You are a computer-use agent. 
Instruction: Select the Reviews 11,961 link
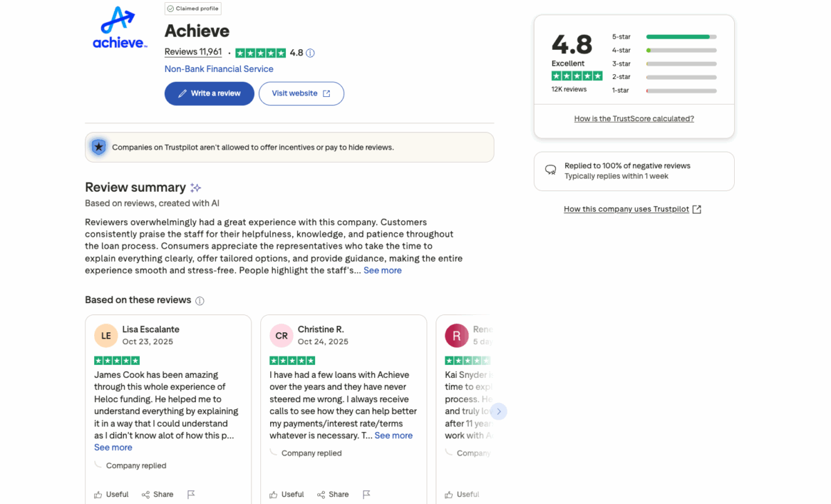(x=193, y=51)
